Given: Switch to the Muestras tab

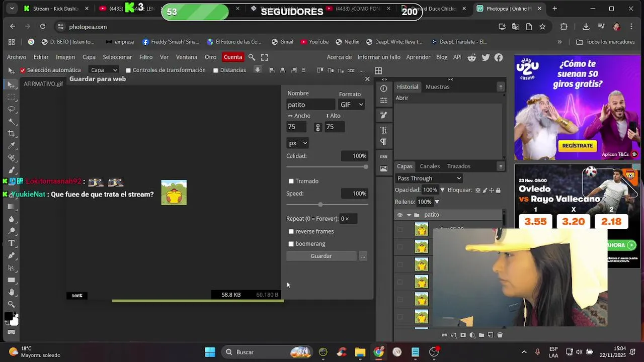Looking at the screenshot, I should pyautogui.click(x=437, y=87).
